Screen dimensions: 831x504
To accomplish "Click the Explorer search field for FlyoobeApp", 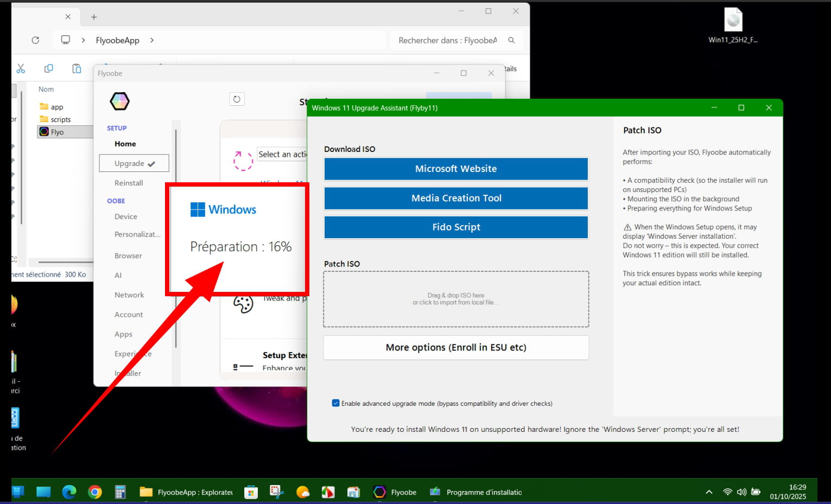I will click(448, 40).
